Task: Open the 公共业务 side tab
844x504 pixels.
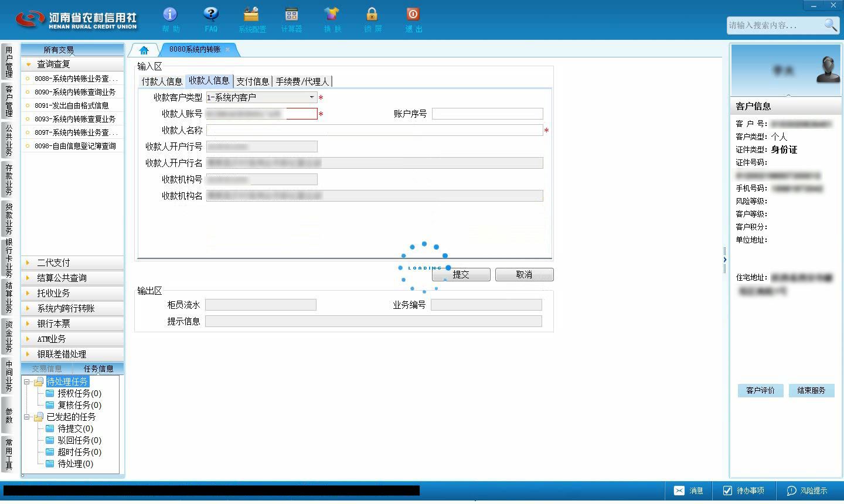Action: click(9, 140)
